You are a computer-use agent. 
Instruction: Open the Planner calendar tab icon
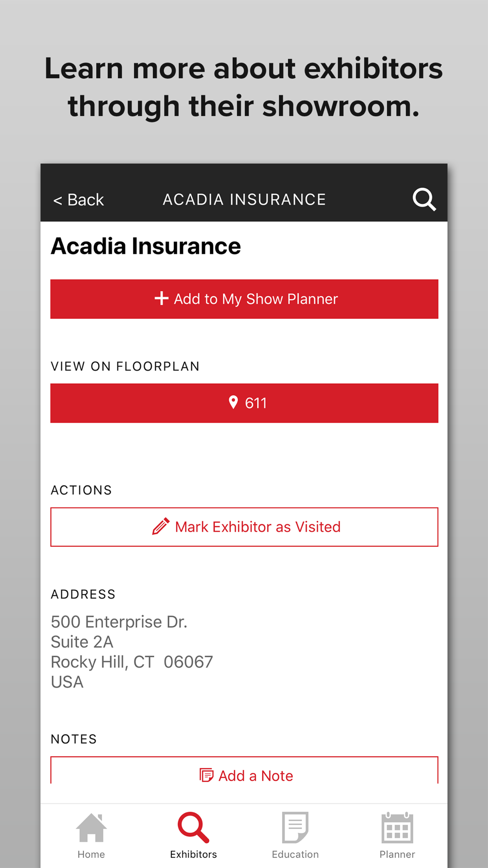397,827
